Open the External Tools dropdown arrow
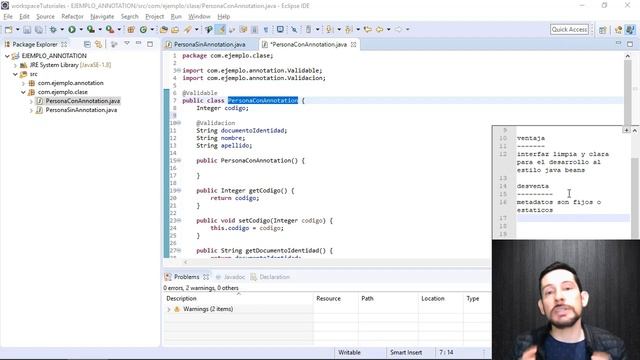 119,29
